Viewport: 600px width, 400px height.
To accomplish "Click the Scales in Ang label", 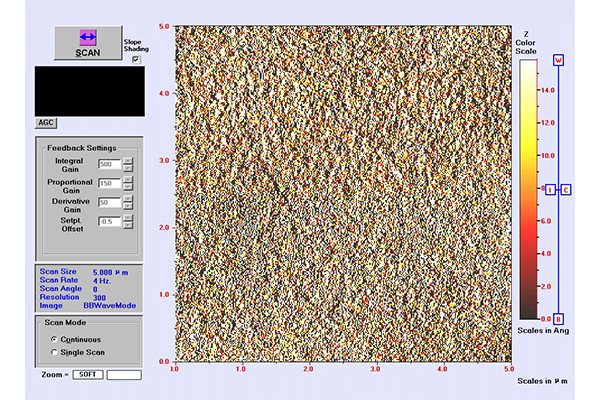I will [543, 330].
